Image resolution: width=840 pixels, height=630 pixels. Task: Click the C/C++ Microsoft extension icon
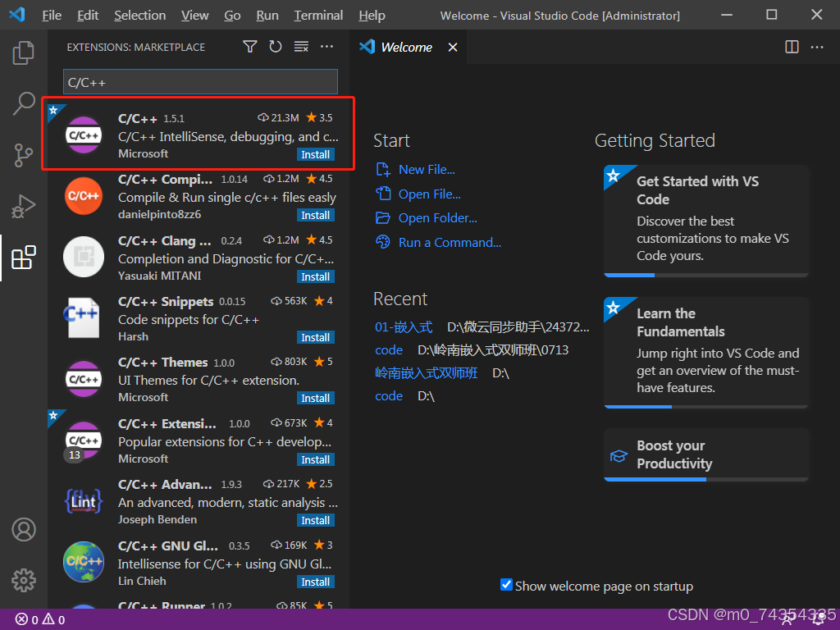[x=84, y=135]
